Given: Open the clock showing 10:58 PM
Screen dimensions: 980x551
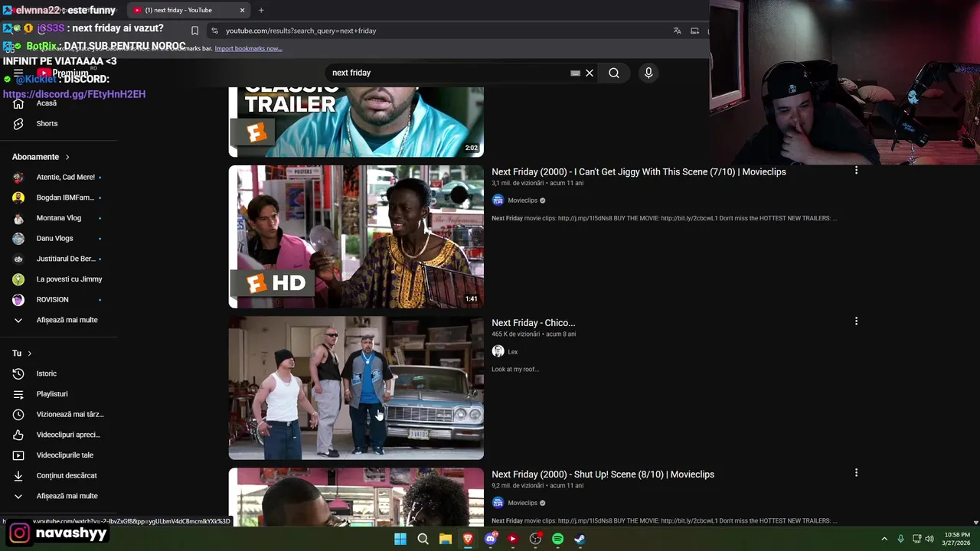Looking at the screenshot, I should (957, 539).
